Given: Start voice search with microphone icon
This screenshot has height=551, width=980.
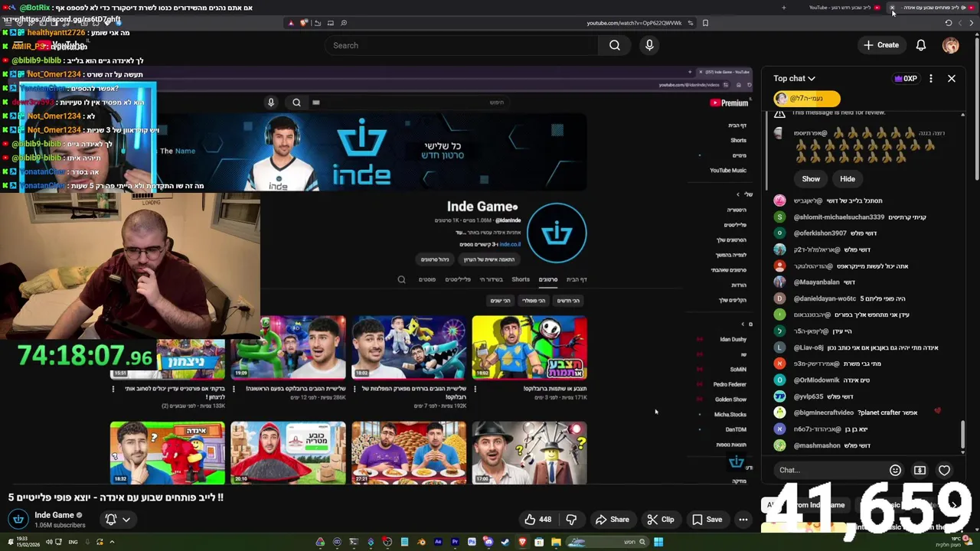Looking at the screenshot, I should pos(649,46).
